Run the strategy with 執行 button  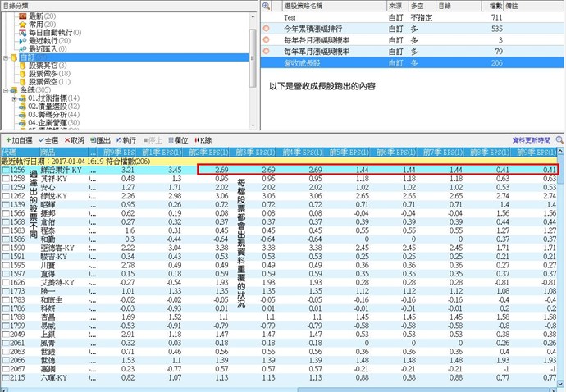point(127,140)
